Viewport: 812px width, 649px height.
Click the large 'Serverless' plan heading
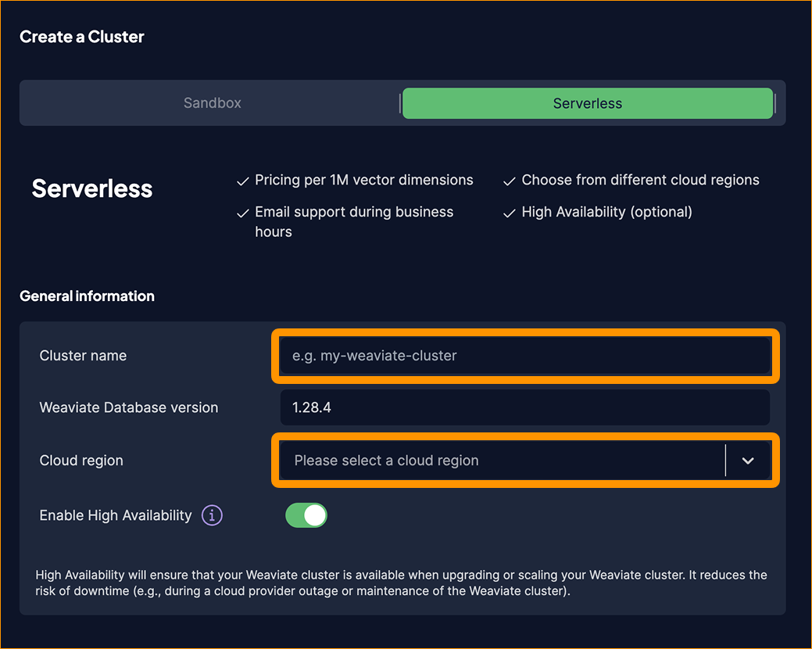point(92,188)
